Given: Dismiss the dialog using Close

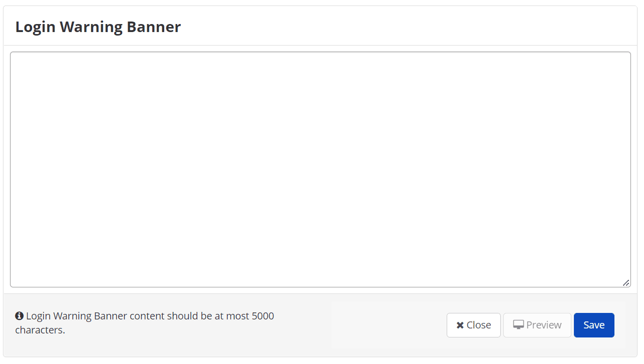Looking at the screenshot, I should (x=473, y=325).
